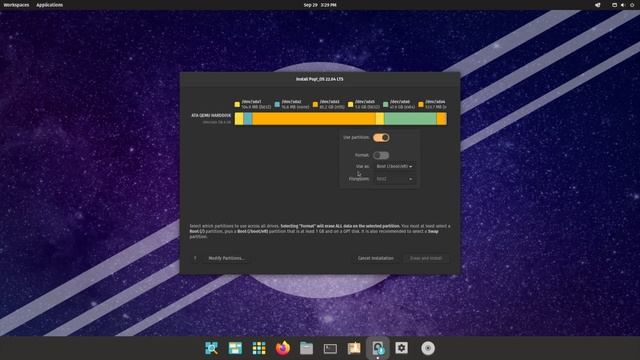Turn off the Use partition switch
Image resolution: width=640 pixels, height=360 pixels.
coord(381,138)
